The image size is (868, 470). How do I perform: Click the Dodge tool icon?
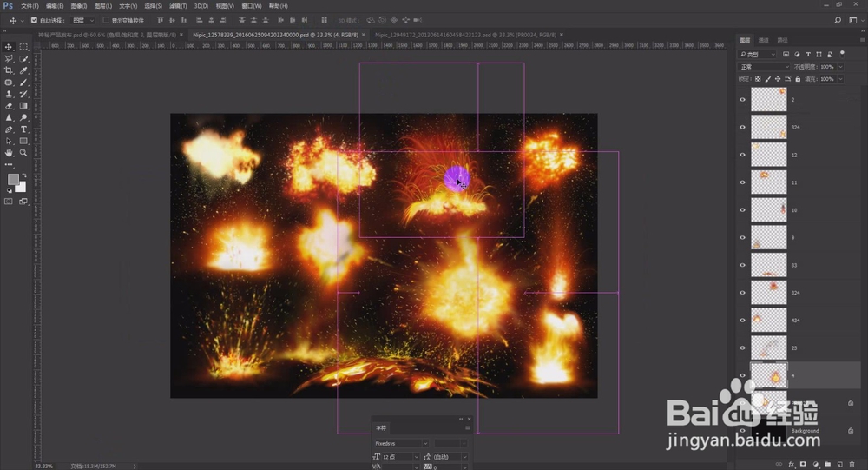23,117
